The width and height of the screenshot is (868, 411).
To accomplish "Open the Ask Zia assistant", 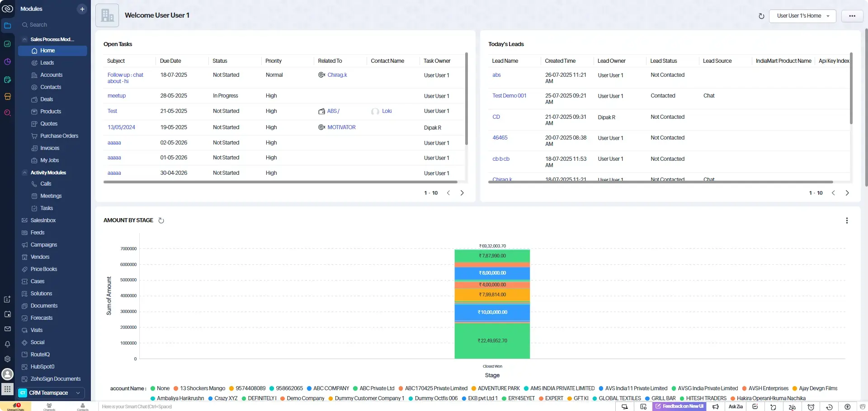I will (x=736, y=406).
